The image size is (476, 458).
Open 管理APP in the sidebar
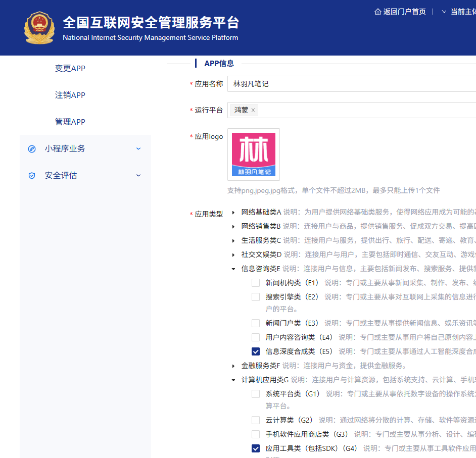[70, 122]
